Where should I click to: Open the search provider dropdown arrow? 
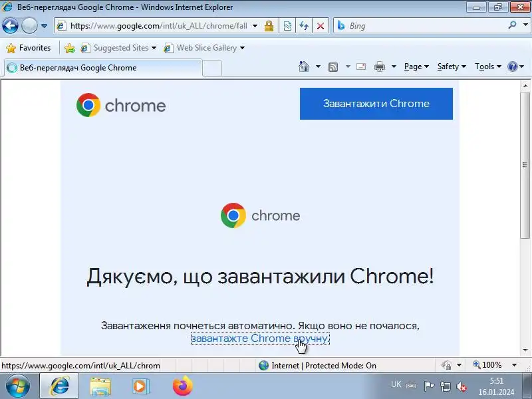coord(525,25)
